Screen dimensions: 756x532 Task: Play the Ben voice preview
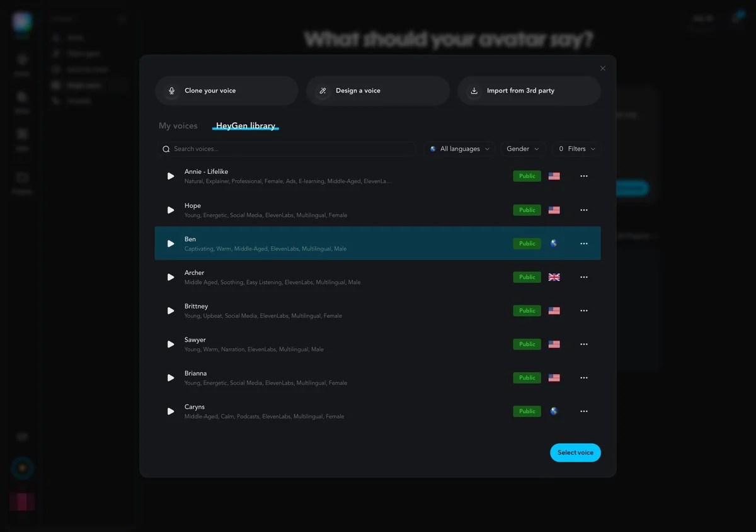coord(171,244)
